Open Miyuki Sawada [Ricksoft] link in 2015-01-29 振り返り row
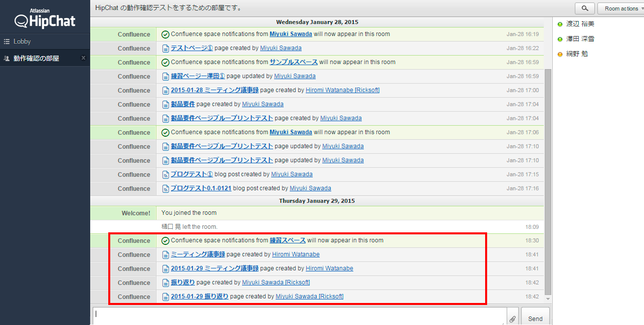The height and width of the screenshot is (325, 644). [310, 296]
